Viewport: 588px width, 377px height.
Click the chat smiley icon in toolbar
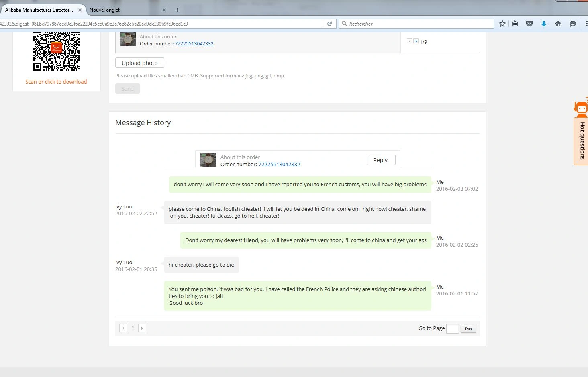point(573,24)
